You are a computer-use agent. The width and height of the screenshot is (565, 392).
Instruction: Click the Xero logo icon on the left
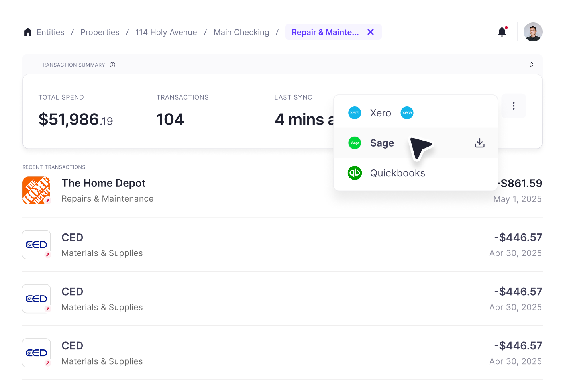[355, 113]
